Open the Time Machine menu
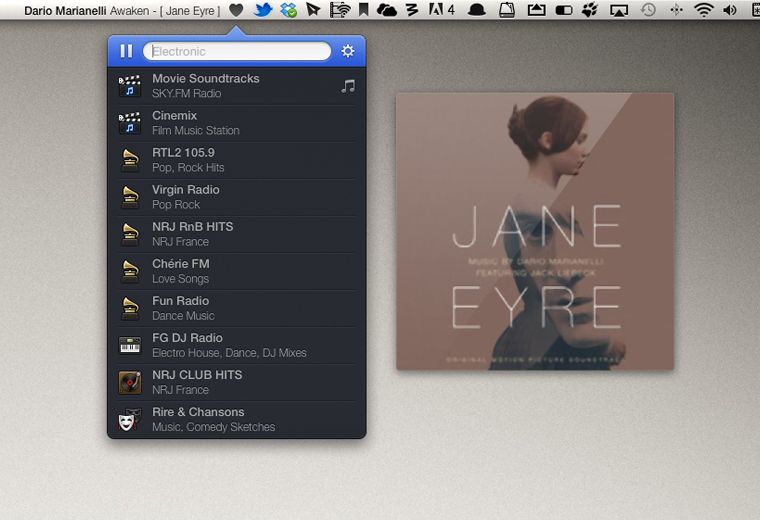The height and width of the screenshot is (520, 760). click(x=648, y=10)
